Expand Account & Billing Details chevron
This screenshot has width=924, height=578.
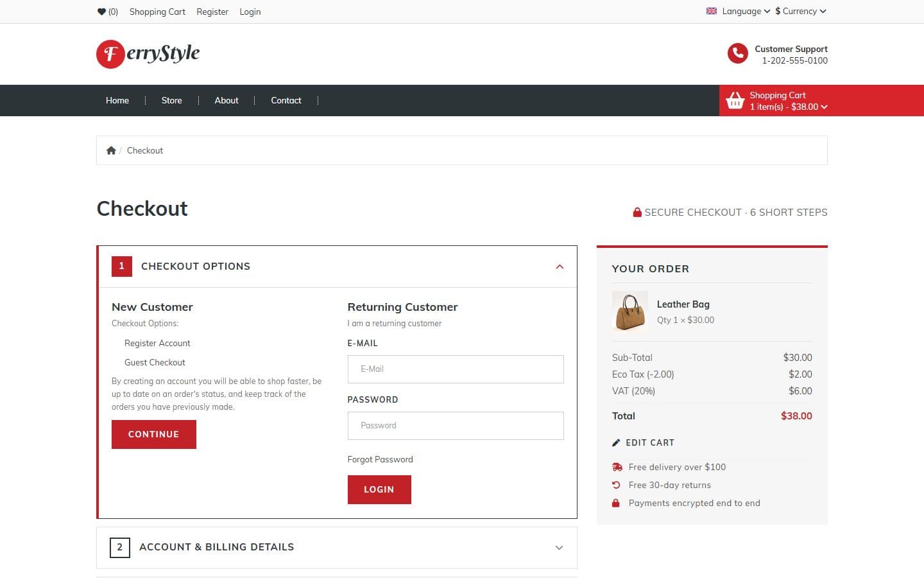point(559,548)
